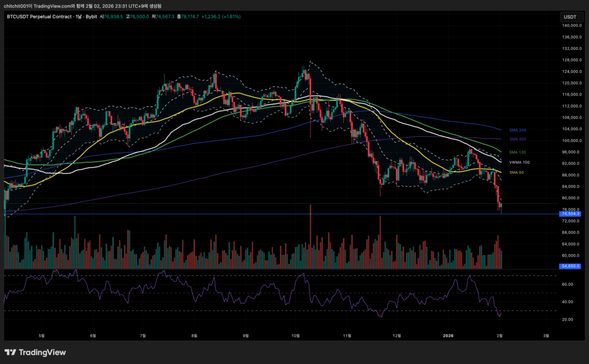Click the 5월 label on time axis

[x=41, y=335]
